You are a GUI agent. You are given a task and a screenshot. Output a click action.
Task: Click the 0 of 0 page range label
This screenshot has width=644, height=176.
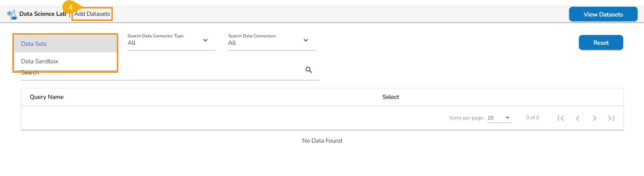pos(532,117)
